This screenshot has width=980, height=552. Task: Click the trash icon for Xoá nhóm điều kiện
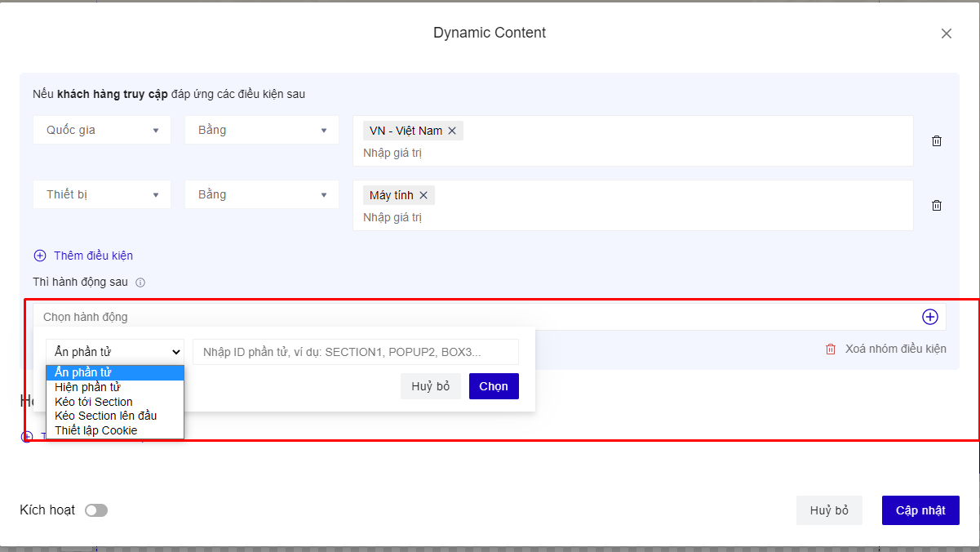[831, 349]
